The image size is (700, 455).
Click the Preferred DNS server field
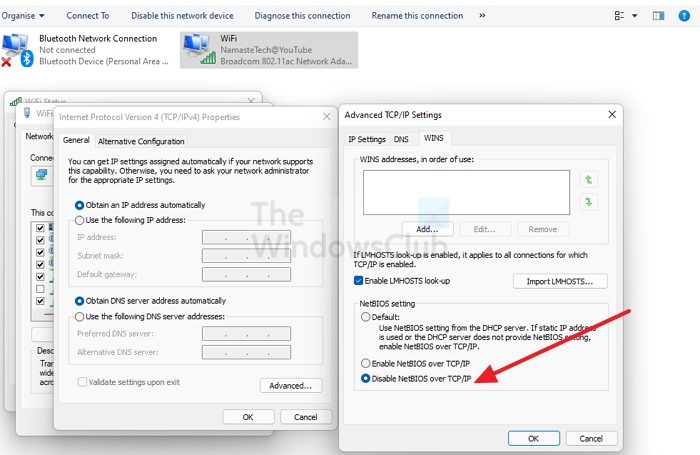246,334
